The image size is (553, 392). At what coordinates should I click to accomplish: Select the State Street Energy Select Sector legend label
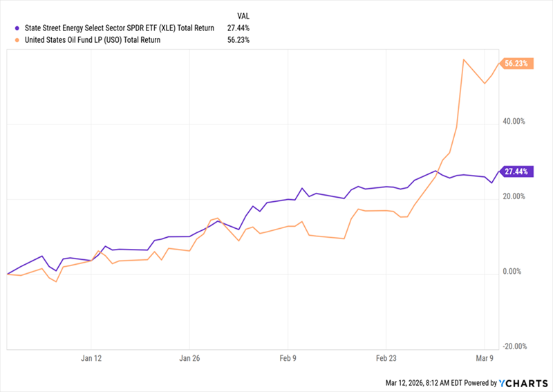click(119, 28)
